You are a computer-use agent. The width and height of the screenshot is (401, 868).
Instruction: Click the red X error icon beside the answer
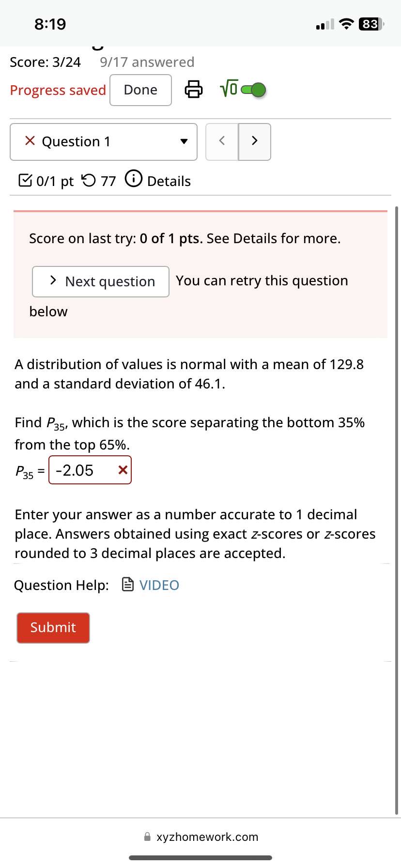pyautogui.click(x=123, y=469)
